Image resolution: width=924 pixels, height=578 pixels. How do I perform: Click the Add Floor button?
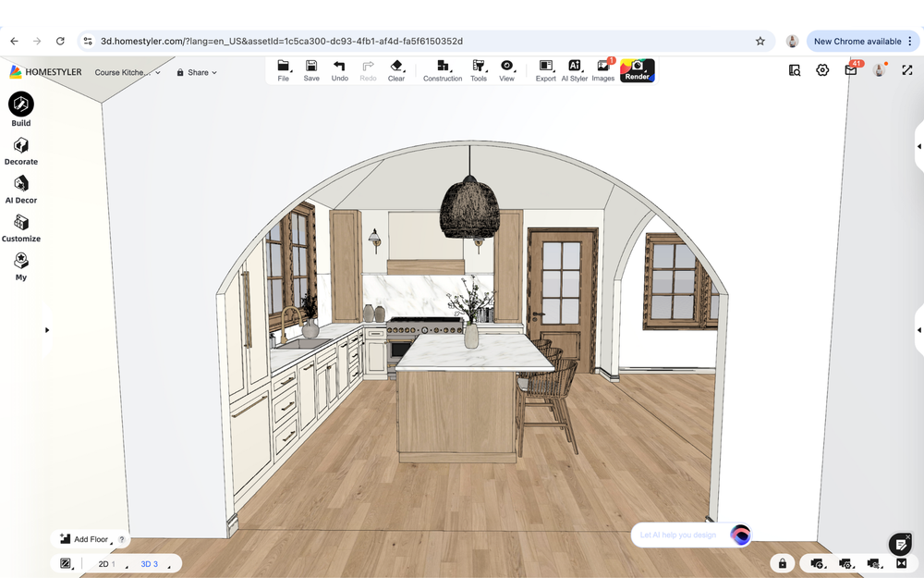click(87, 539)
